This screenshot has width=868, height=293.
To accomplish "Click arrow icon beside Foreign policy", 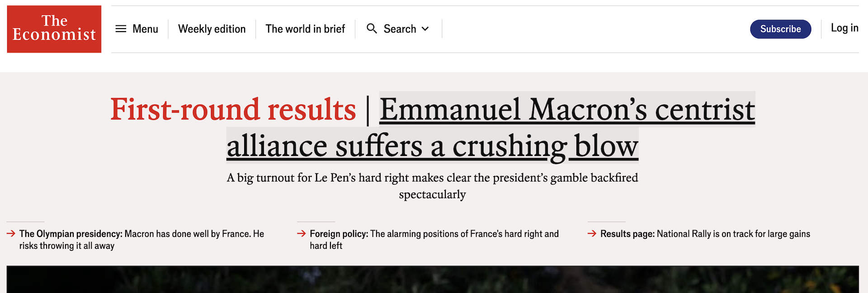I will pos(302,234).
